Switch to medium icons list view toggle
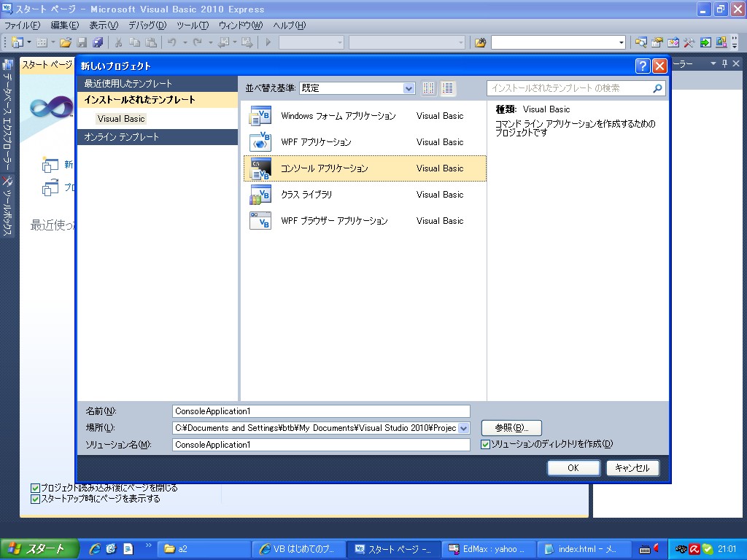This screenshot has height=560, width=747. (x=447, y=88)
